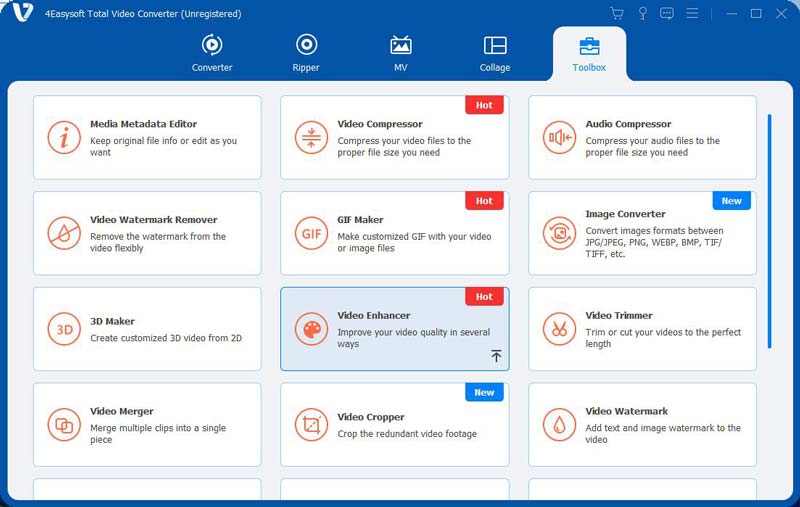Click the window title text
Image resolution: width=800 pixels, height=507 pixels.
(x=143, y=14)
